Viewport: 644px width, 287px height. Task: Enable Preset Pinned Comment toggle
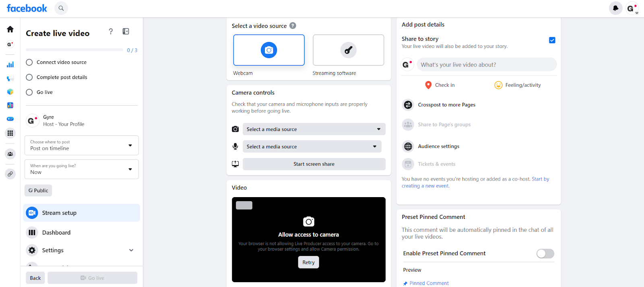(545, 254)
